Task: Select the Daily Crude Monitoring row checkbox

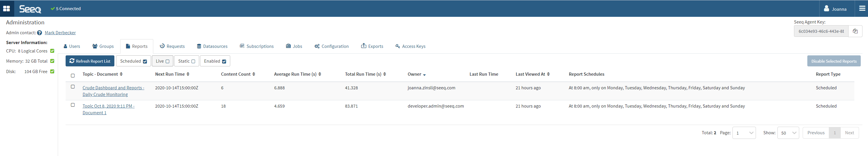Action: pyautogui.click(x=73, y=87)
